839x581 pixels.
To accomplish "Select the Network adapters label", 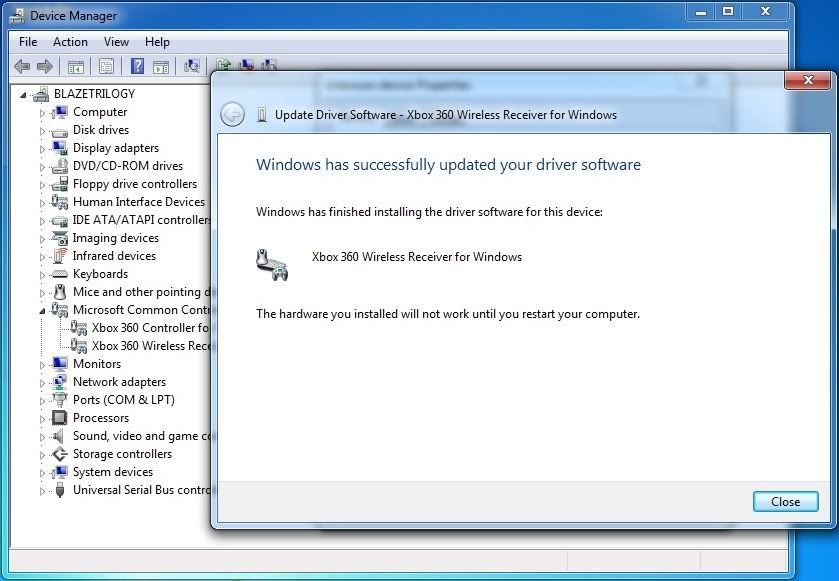I will click(x=119, y=382).
